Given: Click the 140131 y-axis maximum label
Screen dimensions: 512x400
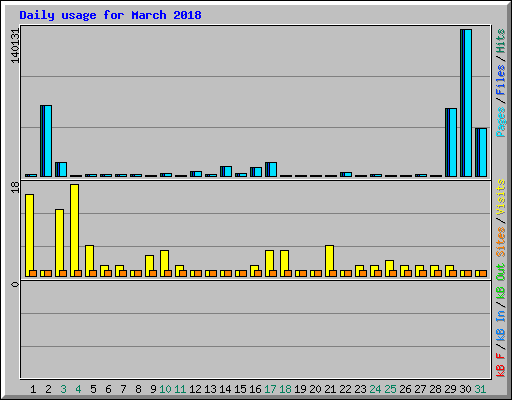Looking at the screenshot, I should (15, 45).
